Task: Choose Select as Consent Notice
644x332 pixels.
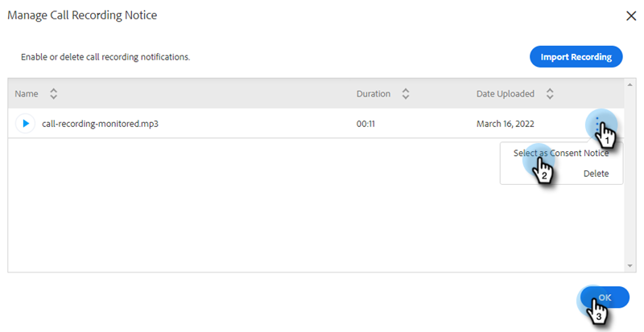Action: pyautogui.click(x=561, y=153)
